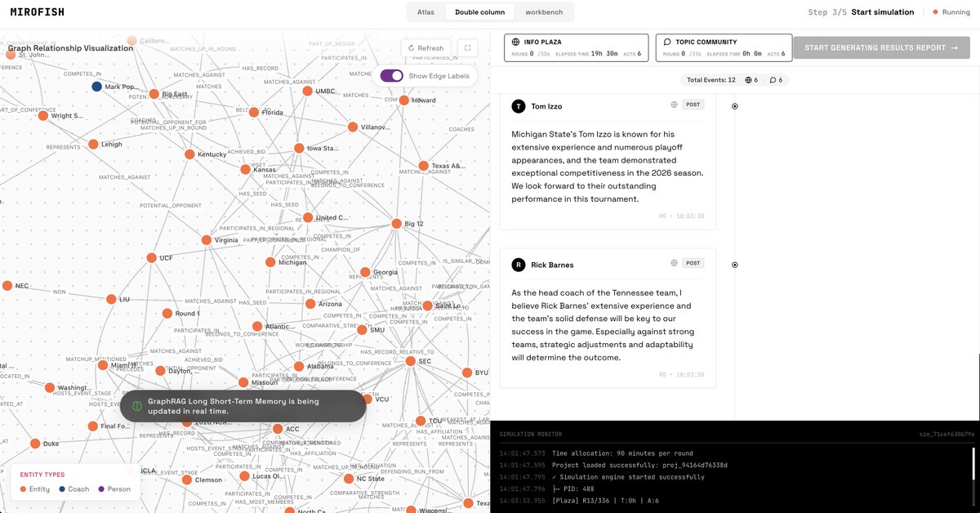Viewport: 980px width, 513px height.
Task: Select the Duke graph node
Action: click(x=35, y=444)
